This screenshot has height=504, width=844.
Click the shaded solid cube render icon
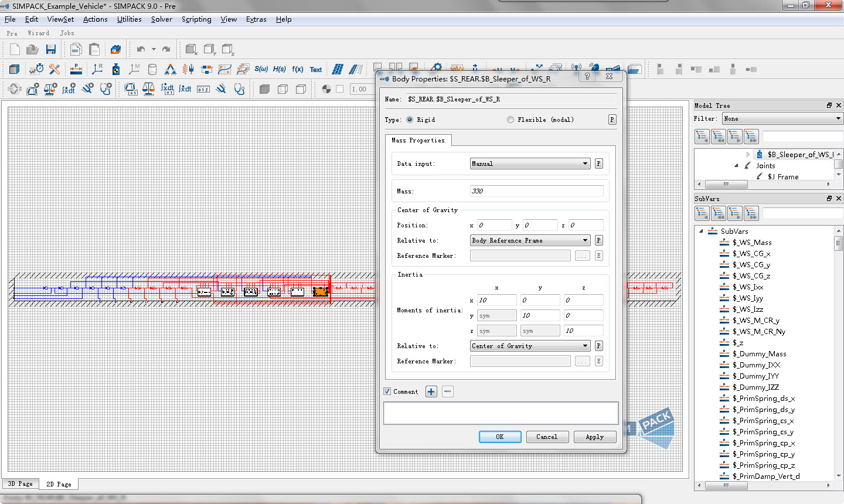pos(264,89)
